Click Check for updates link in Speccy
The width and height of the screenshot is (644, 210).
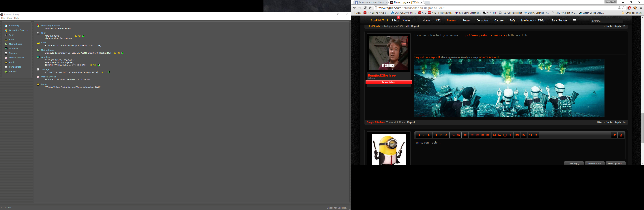pos(337,208)
